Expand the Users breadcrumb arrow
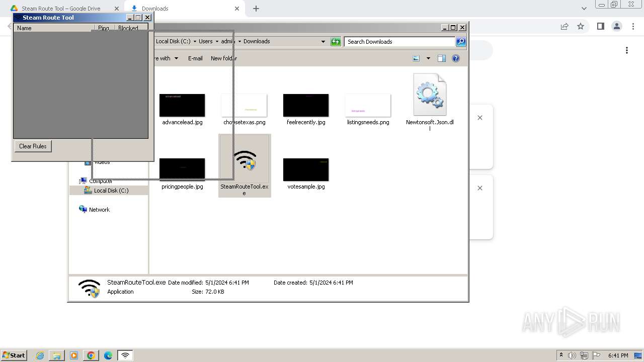644x362 pixels. point(217,42)
